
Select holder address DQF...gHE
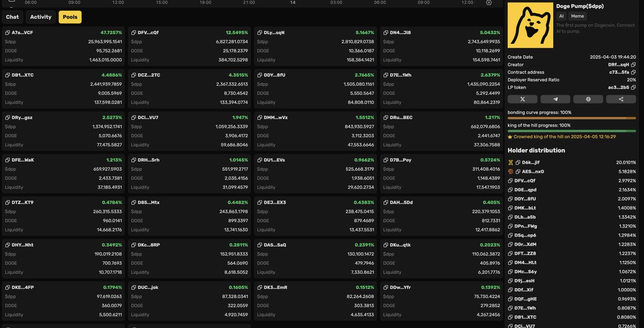[x=525, y=299]
